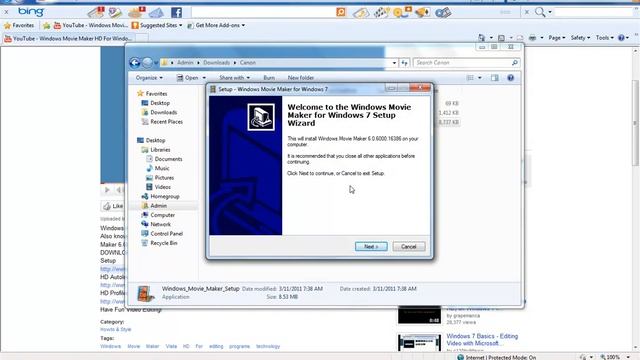The width and height of the screenshot is (640, 360).
Task: Click the YouTube favorites bar bookmark
Action: pos(91,25)
